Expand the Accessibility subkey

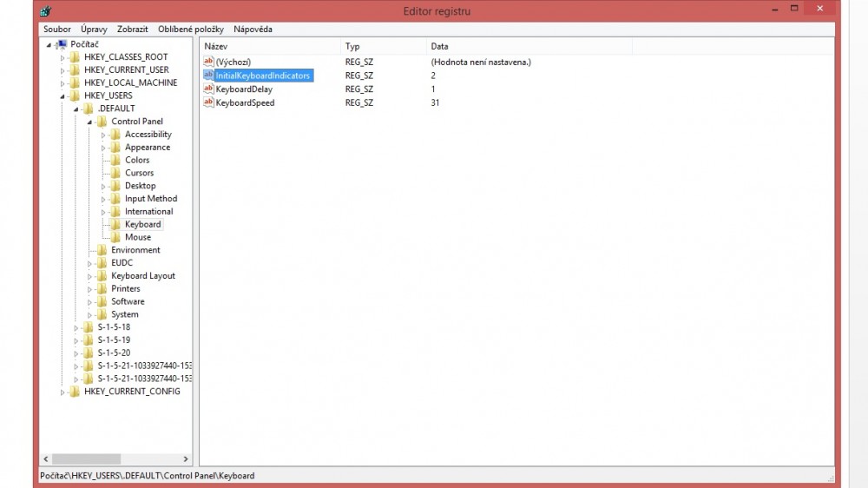(x=103, y=135)
